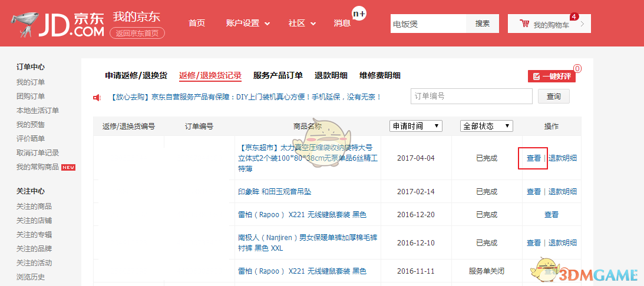Open 取消订单记录 in the sidebar
The image size is (644, 286).
[38, 153]
